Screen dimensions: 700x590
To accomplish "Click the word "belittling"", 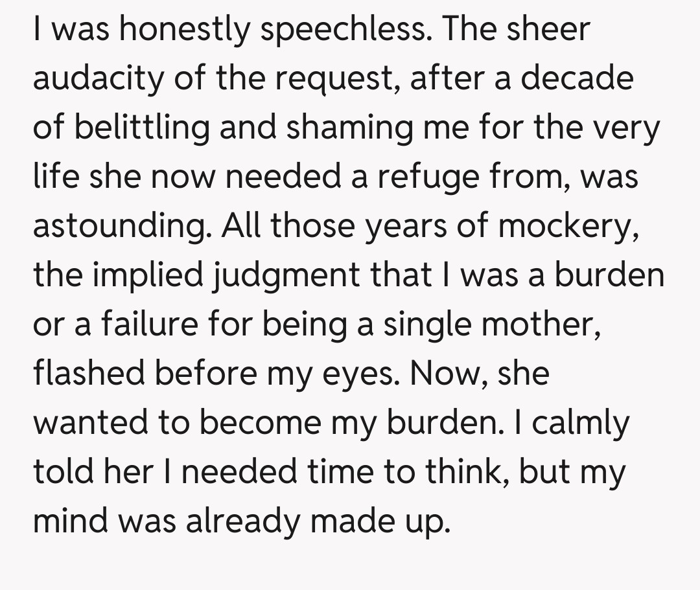I will [x=141, y=128].
